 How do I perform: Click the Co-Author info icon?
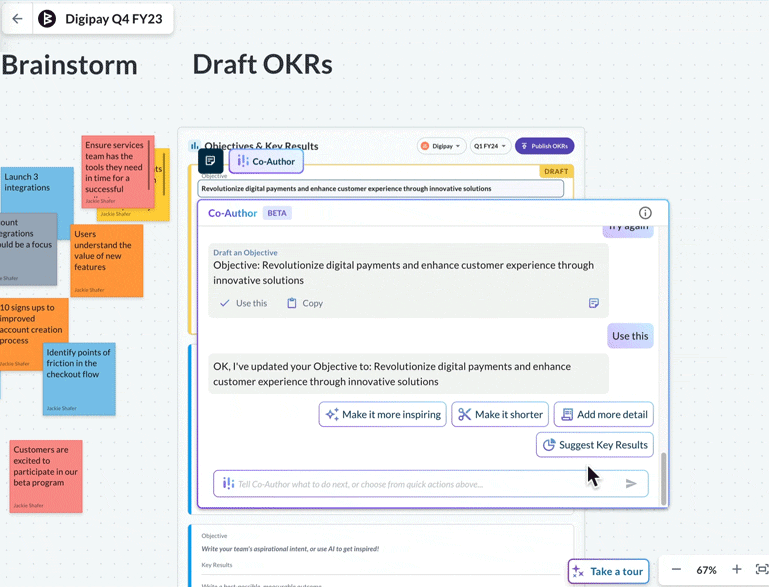(x=645, y=213)
